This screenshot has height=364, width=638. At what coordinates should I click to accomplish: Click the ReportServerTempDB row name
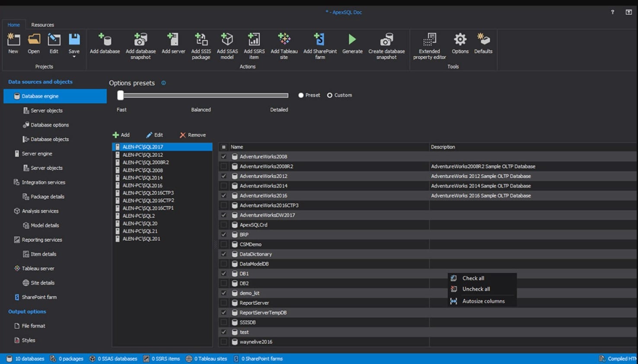[263, 313]
